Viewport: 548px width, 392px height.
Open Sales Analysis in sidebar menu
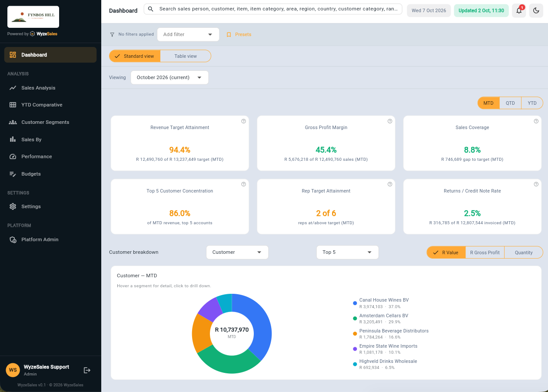click(50, 88)
